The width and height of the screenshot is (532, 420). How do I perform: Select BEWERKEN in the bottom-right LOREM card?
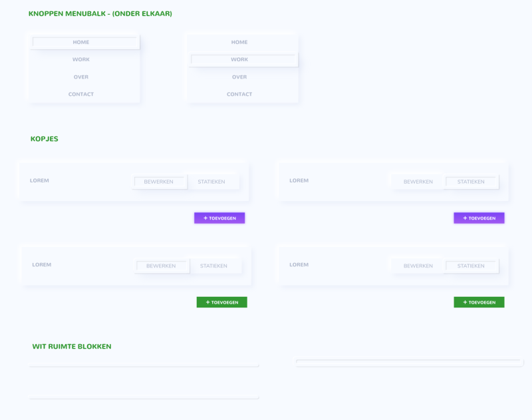click(418, 266)
